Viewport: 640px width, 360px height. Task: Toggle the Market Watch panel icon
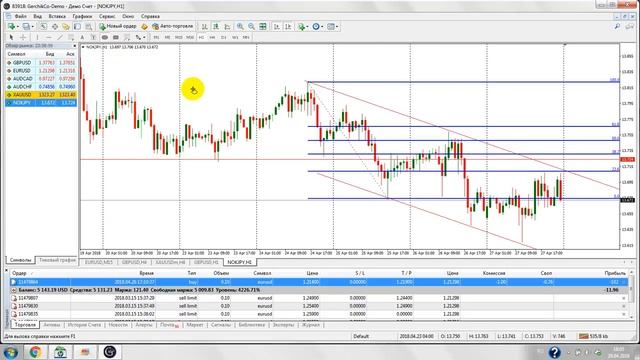(43, 27)
